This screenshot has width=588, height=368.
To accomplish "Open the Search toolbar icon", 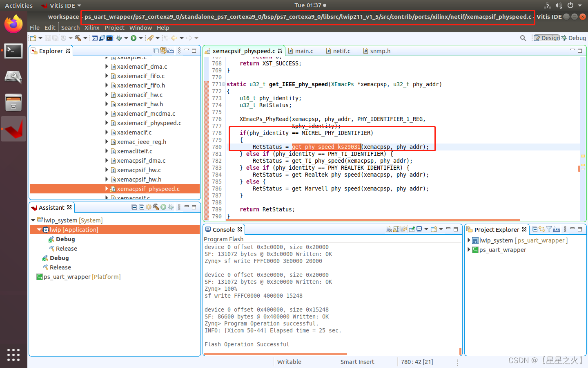I will coord(523,38).
